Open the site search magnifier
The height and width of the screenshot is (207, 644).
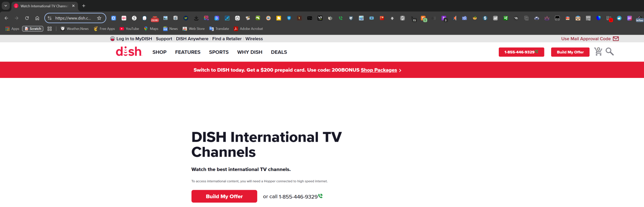click(610, 51)
